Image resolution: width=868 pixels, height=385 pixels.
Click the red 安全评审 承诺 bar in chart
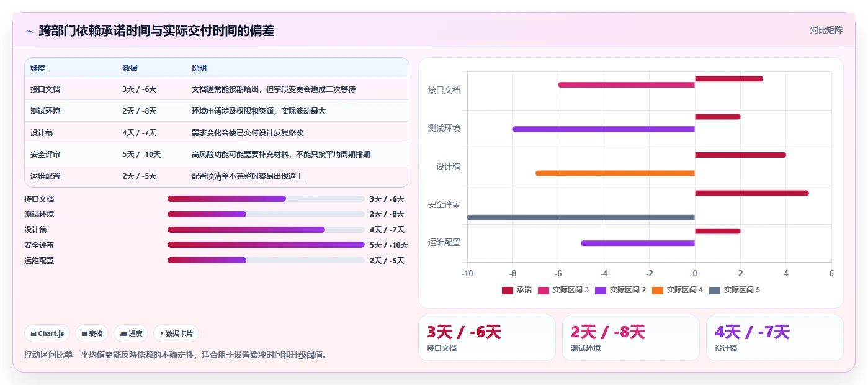coord(752,193)
